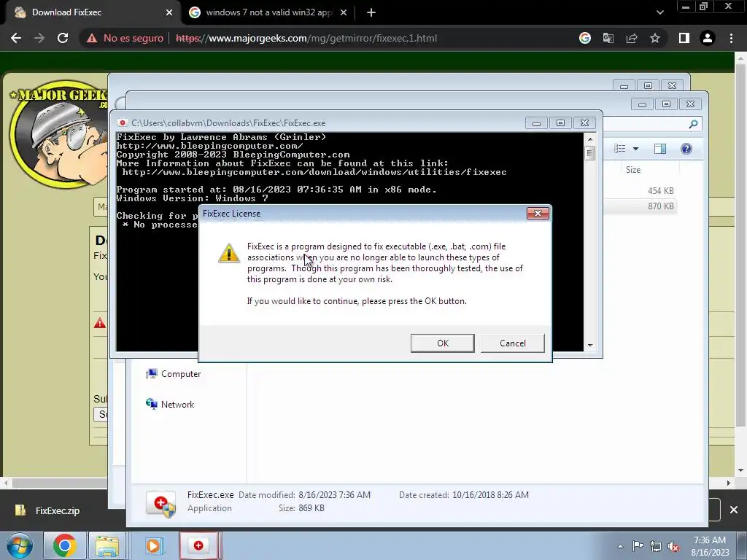The height and width of the screenshot is (560, 747).
Task: Open Windows Start menu
Action: (x=20, y=545)
